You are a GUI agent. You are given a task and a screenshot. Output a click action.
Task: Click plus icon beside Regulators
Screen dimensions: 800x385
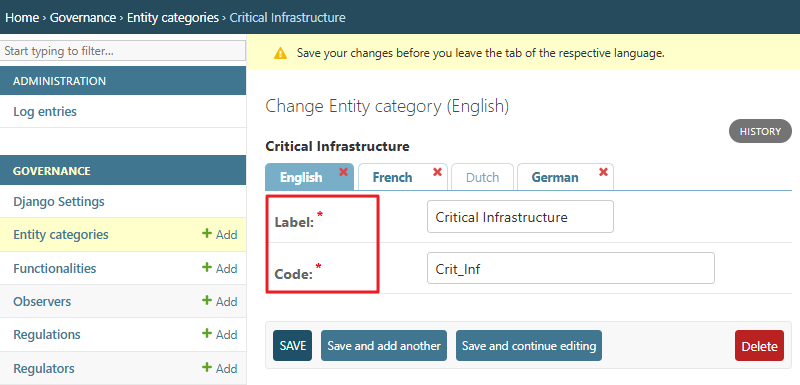207,367
